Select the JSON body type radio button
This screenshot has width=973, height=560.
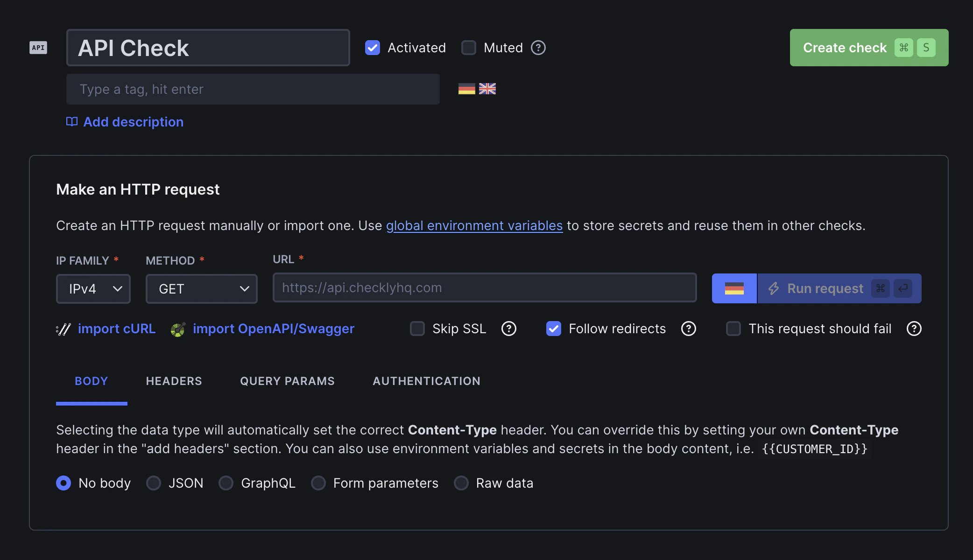click(x=154, y=483)
